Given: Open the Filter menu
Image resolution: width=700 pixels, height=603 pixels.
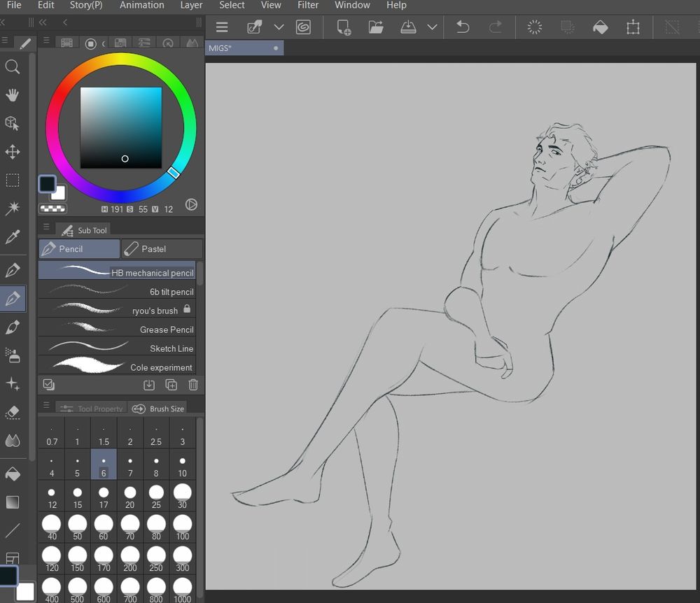Looking at the screenshot, I should point(308,5).
